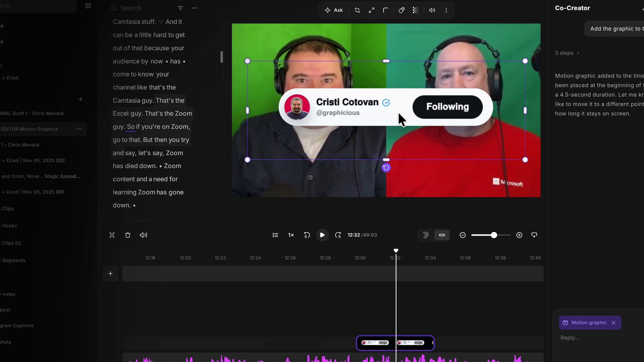Click the underlined word "So" in transcript
The image size is (644, 362).
pyautogui.click(x=131, y=127)
